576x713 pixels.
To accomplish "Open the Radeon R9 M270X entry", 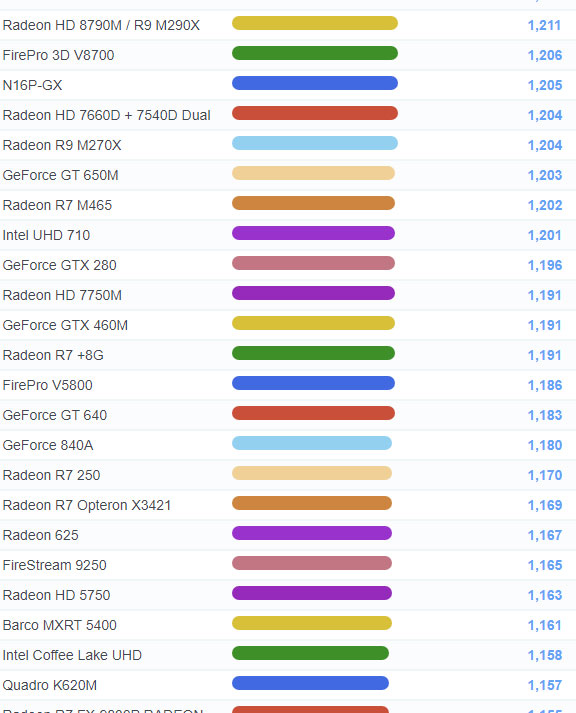I will coord(62,145).
